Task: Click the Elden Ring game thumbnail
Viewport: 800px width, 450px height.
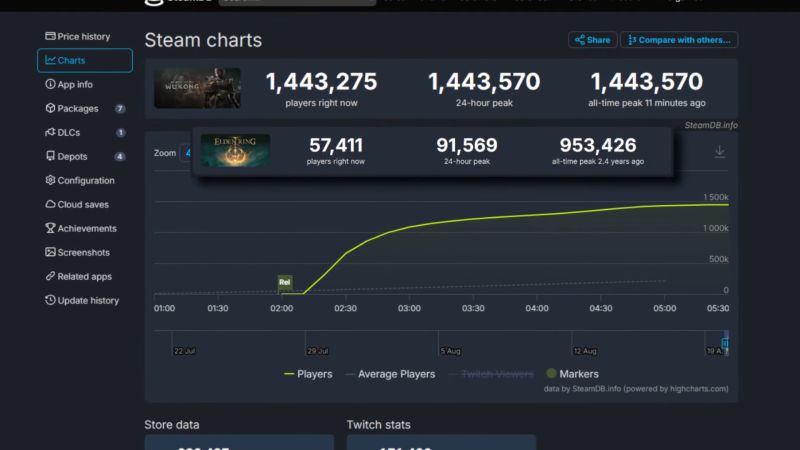Action: tap(235, 151)
